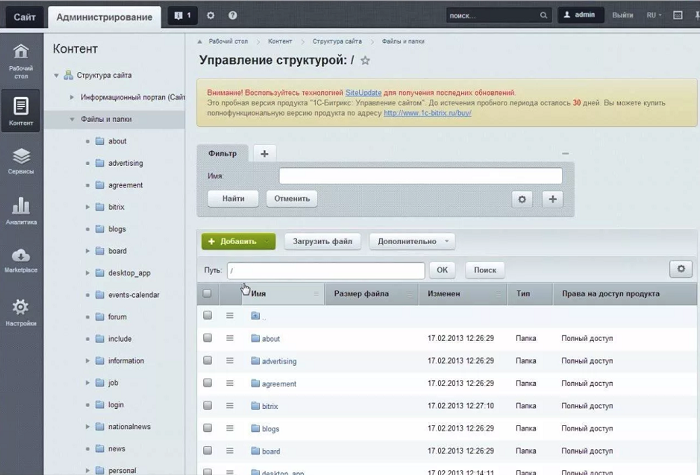700x475 pixels.
Task: Expand the desktop_app folder in tree
Action: (88, 273)
